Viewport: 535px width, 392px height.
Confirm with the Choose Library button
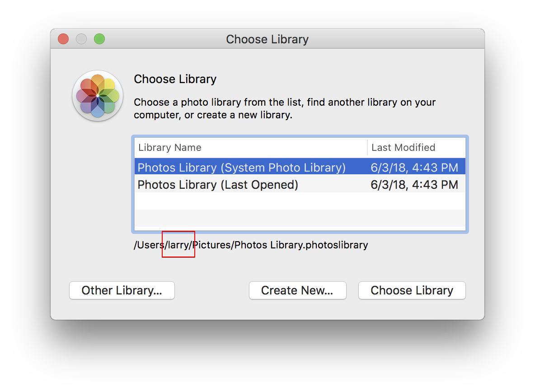click(x=412, y=290)
